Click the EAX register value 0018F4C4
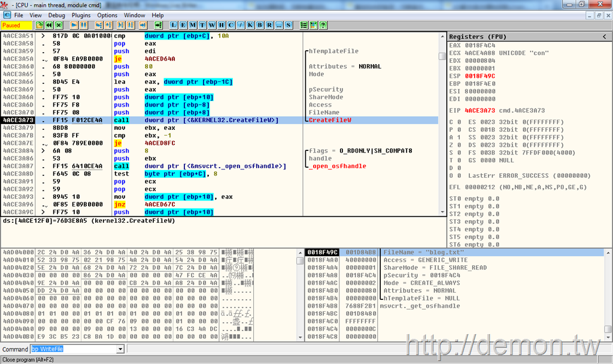This screenshot has height=364, width=613. [480, 45]
